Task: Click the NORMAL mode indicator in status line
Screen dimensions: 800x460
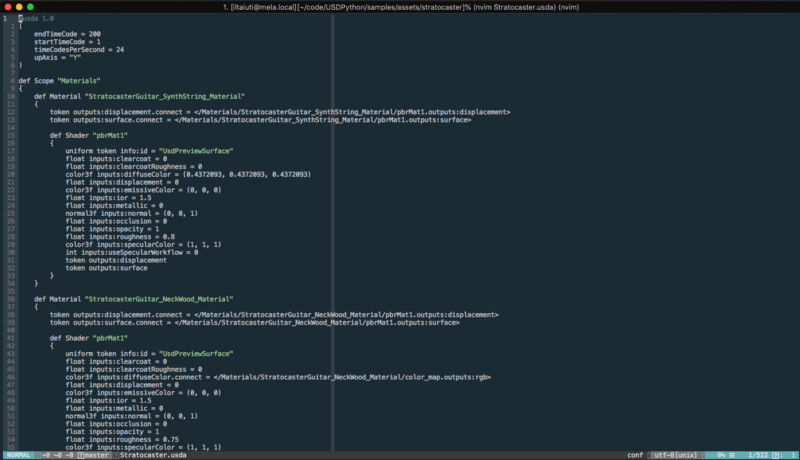Action: click(x=18, y=454)
